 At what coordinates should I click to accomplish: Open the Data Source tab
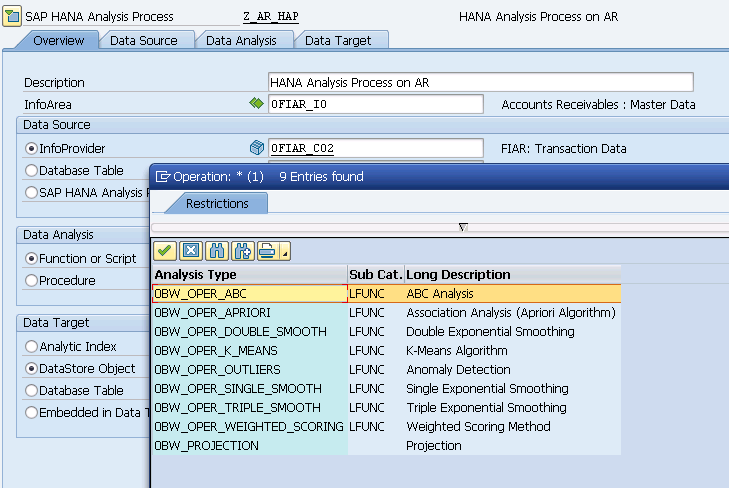coord(144,40)
